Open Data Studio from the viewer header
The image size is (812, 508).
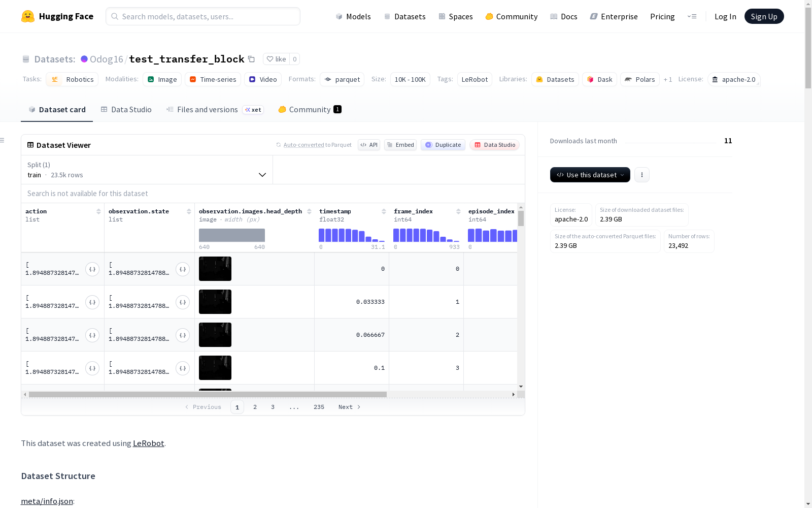pos(495,145)
